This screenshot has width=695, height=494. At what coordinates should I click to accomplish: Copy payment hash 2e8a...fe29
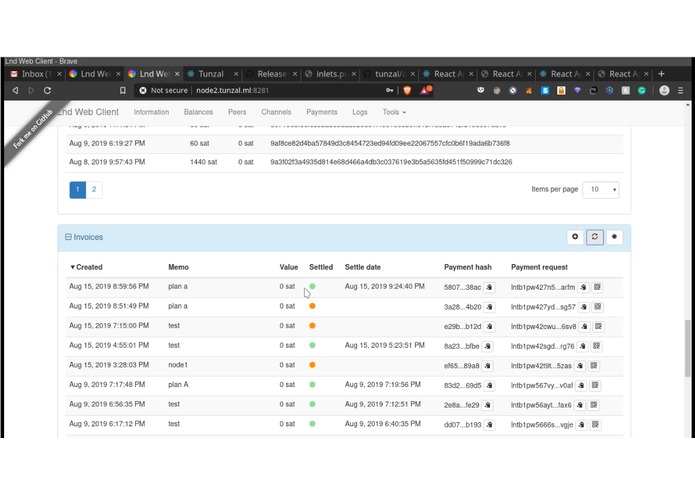point(488,405)
